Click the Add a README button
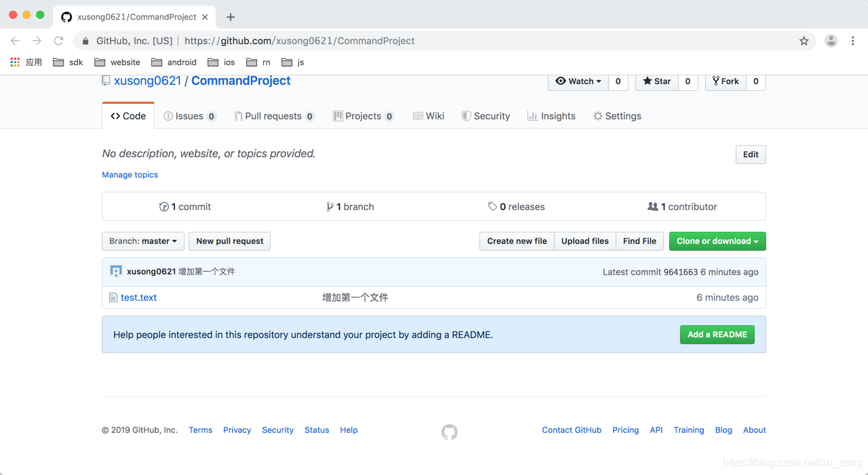Viewport: 868px width, 475px height. coord(717,335)
